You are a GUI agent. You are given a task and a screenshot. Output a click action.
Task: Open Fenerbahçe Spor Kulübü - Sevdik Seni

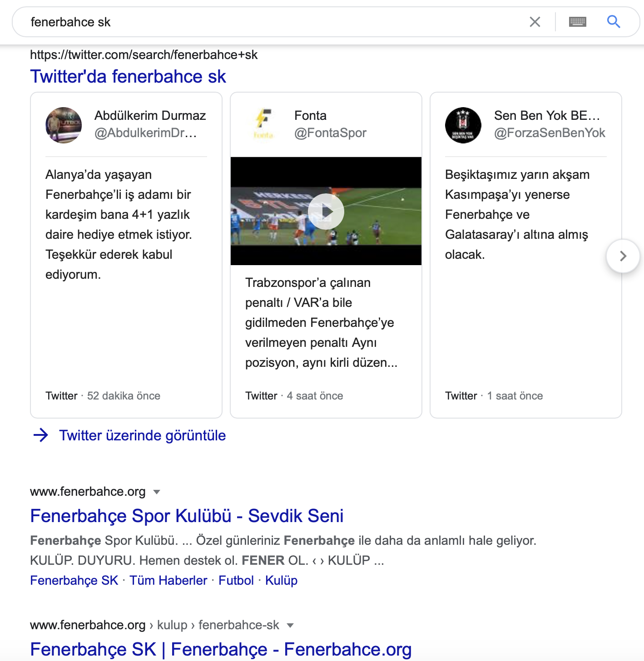pyautogui.click(x=187, y=516)
